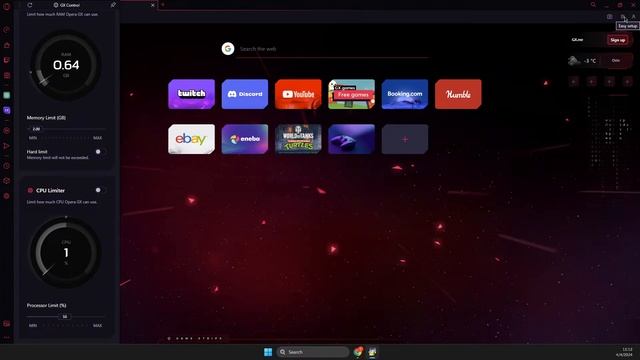Open the player triangle icon in sidebar
This screenshot has height=360, width=640.
pos(7,146)
